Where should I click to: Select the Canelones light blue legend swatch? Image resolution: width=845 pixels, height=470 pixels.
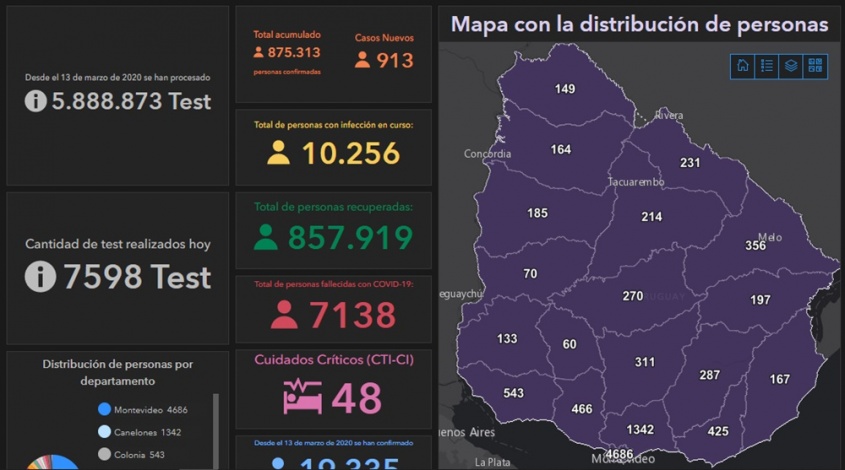(104, 432)
